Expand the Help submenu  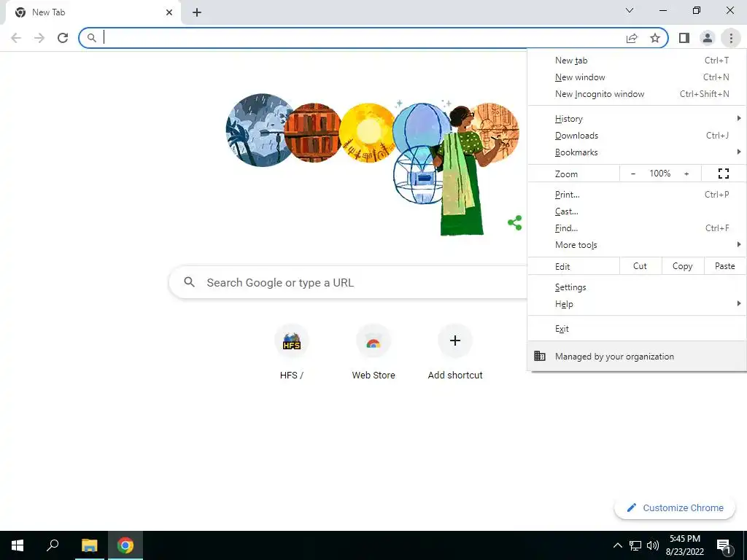click(636, 304)
